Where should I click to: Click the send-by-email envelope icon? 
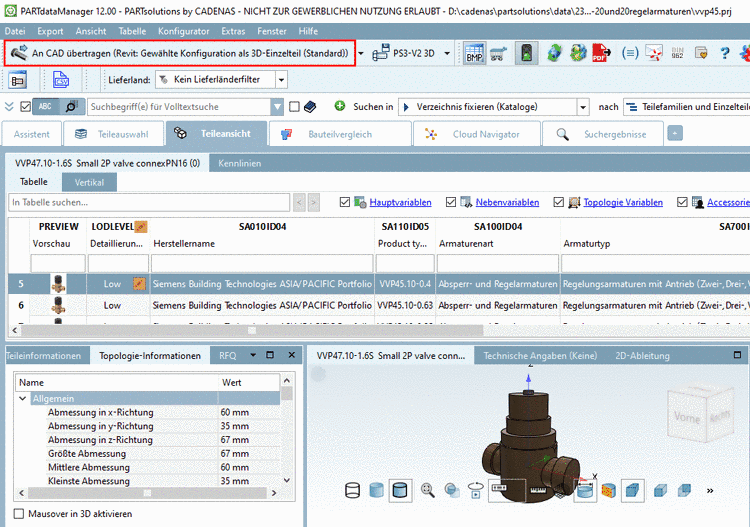tap(654, 53)
